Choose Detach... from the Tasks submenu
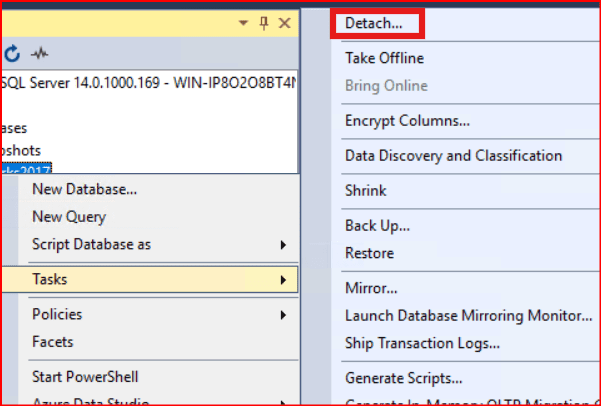 coord(374,22)
